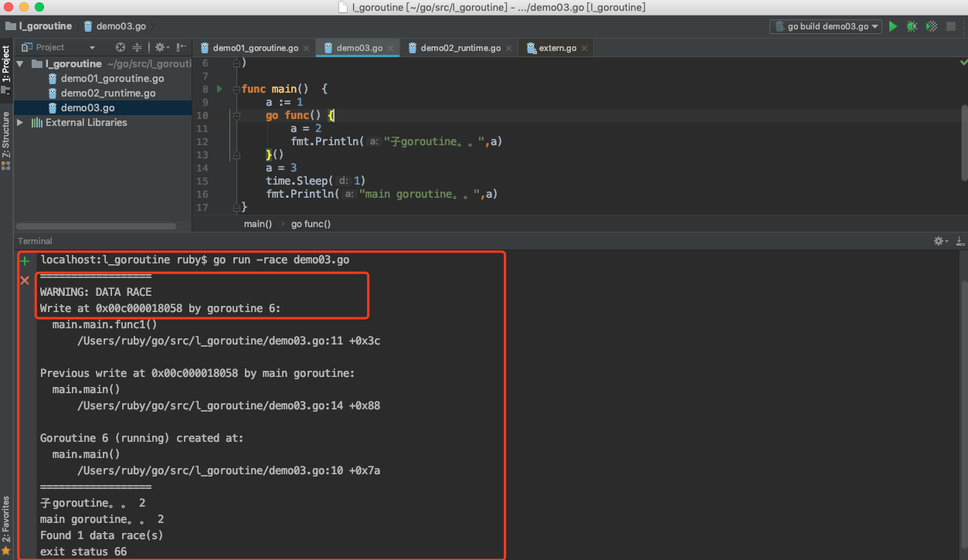Click the gray stop button in toolbar
Viewport: 968px width, 560px height.
tap(951, 26)
